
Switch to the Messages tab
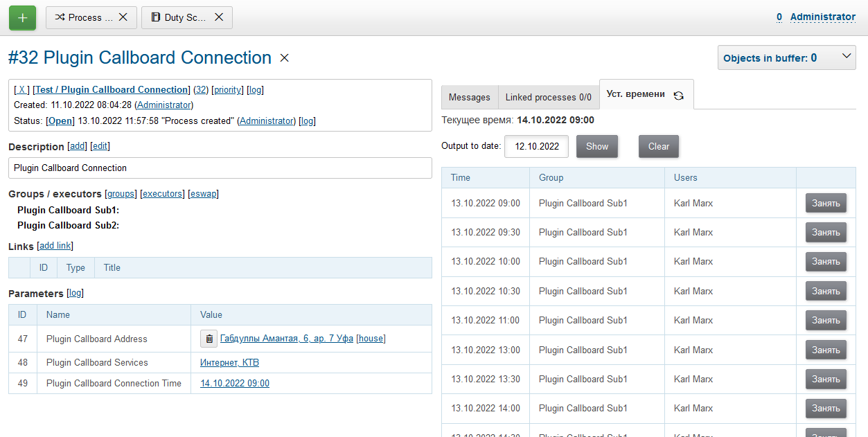470,98
